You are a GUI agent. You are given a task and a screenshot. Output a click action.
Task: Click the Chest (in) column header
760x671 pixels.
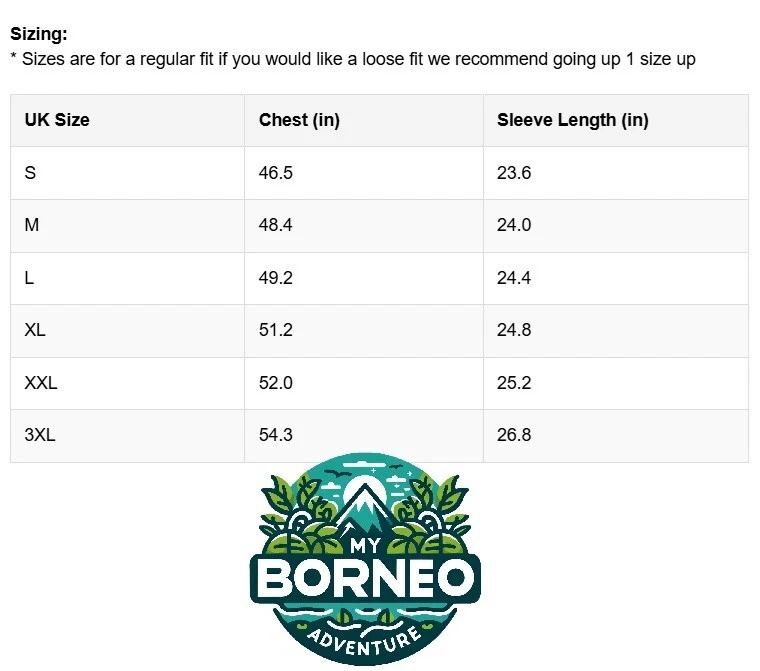299,120
